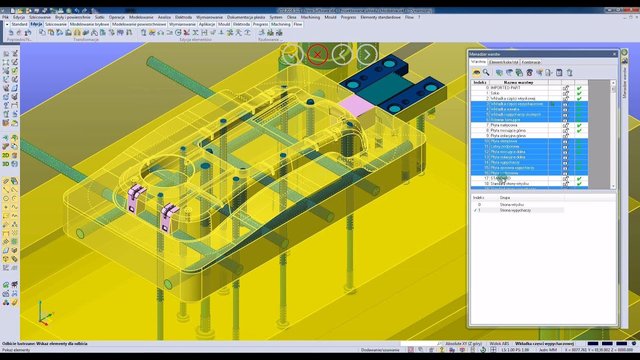Toggle green checkmark for layer 8 Płyta mocująca górna
The height and width of the screenshot is (360, 640).
pos(579,131)
